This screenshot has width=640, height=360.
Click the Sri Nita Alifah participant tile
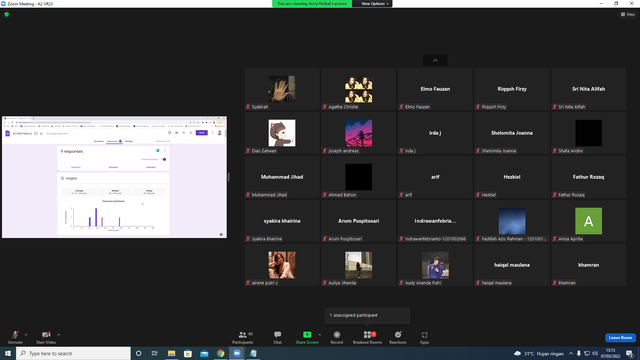(588, 89)
